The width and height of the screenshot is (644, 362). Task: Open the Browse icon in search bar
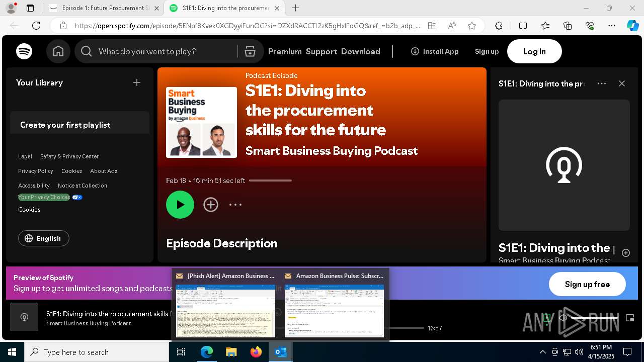click(250, 51)
